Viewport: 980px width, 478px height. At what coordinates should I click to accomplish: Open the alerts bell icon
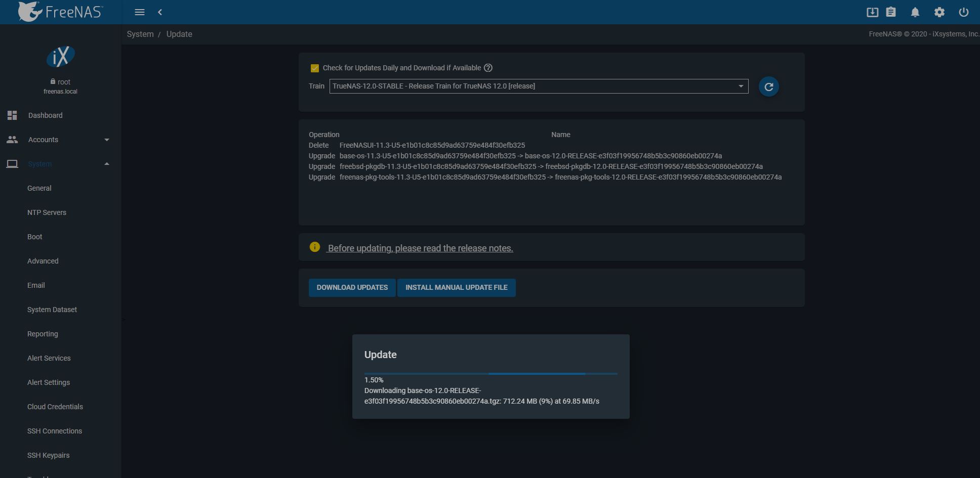915,12
